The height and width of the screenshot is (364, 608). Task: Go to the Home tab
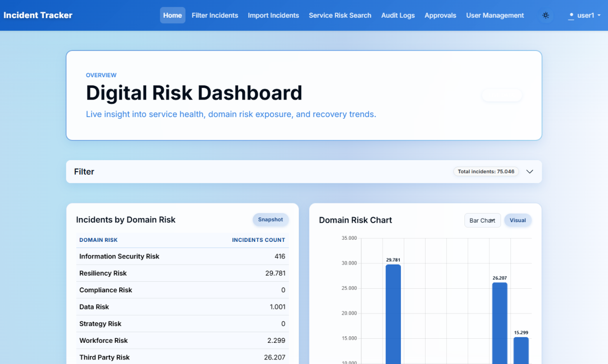172,15
